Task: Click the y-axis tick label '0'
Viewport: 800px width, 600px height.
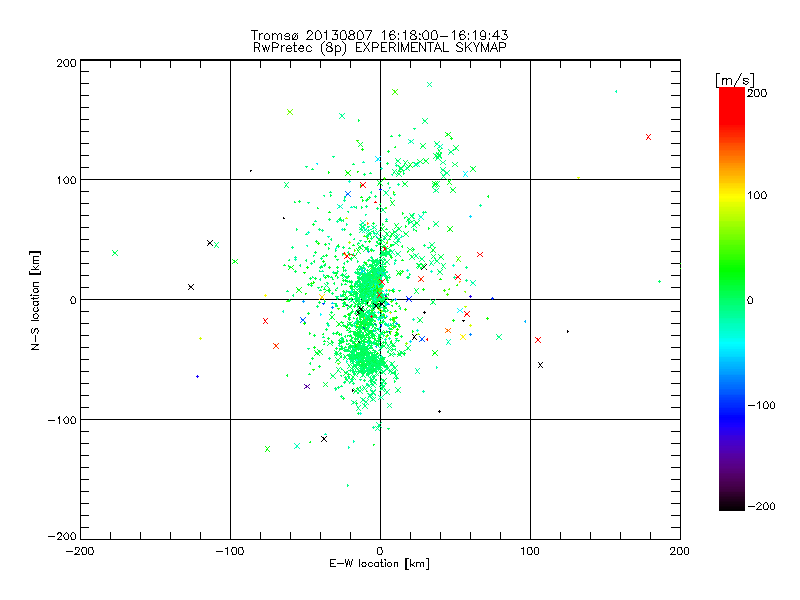Action: click(73, 300)
